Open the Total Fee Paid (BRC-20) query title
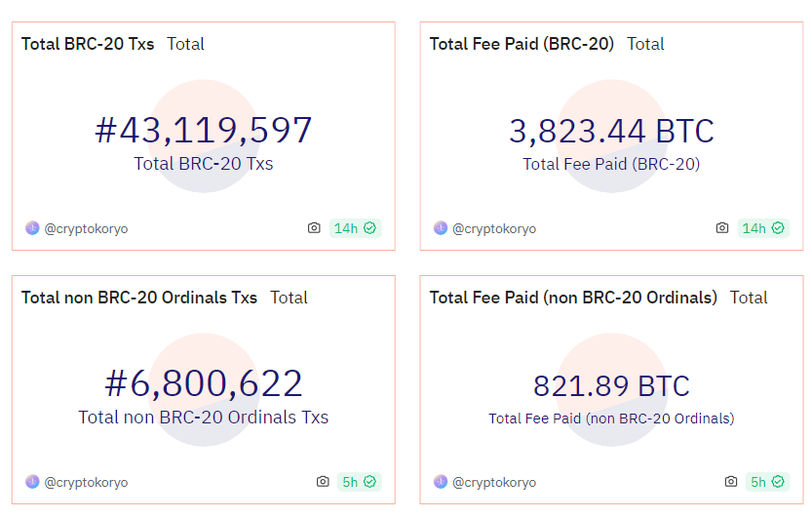Image resolution: width=812 pixels, height=518 pixels. tap(522, 44)
